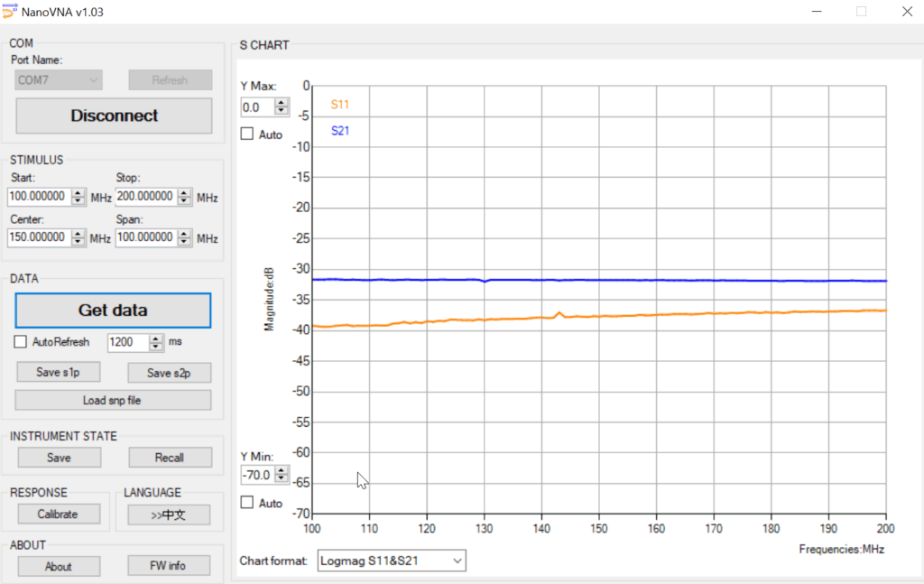Toggle the Y Min Auto checkbox
The width and height of the screenshot is (924, 584).
point(247,503)
